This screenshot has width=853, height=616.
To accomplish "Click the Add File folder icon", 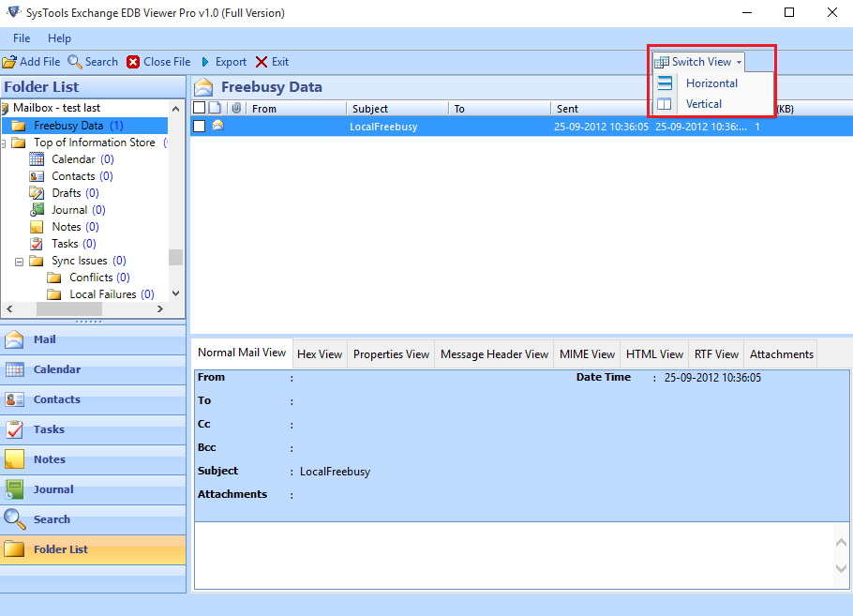I will pyautogui.click(x=9, y=62).
